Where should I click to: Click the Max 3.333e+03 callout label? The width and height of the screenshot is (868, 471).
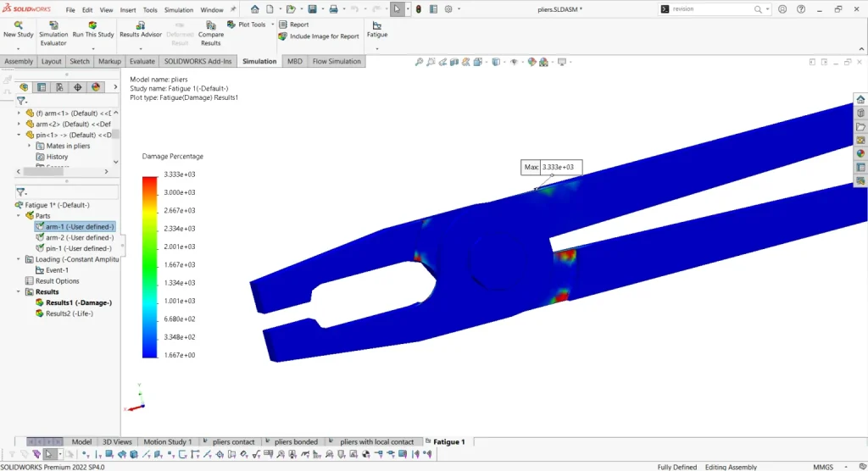click(x=551, y=167)
